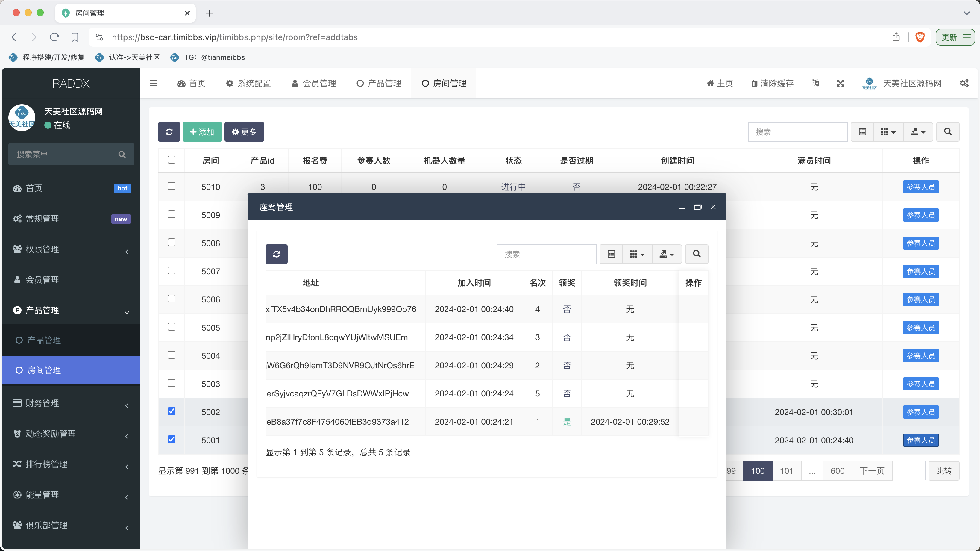Switch to the 产品管理 top tab
The image size is (980, 551).
click(379, 83)
